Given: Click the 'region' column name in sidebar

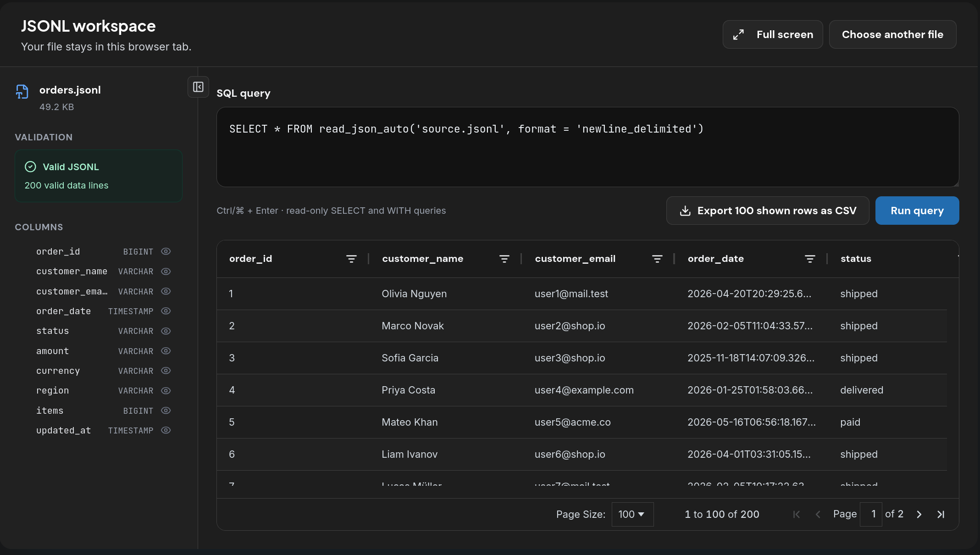Looking at the screenshot, I should (x=53, y=391).
